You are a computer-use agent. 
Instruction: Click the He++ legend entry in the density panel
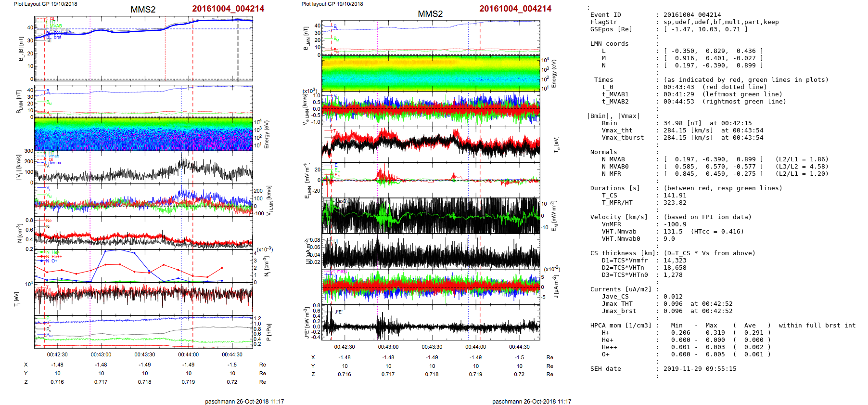(55, 257)
